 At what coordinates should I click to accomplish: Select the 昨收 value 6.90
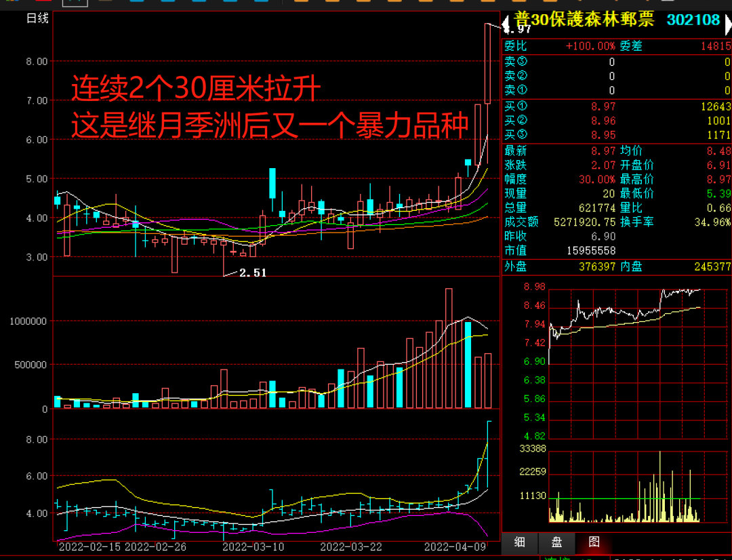coord(603,237)
